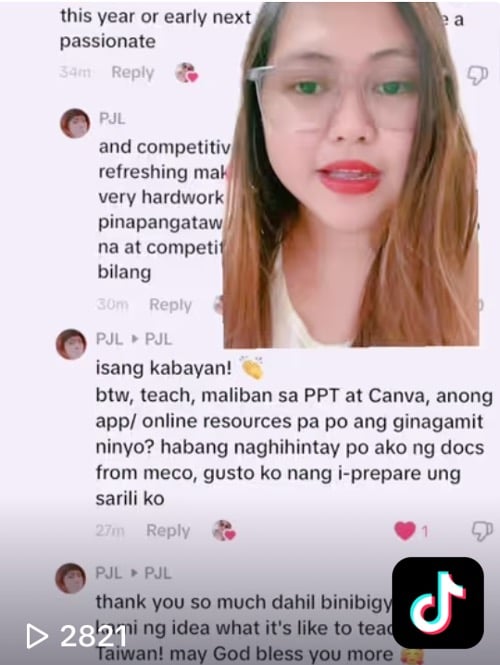Click the replied-to PJL name above 'isang kabayan'
The width and height of the screenshot is (500, 665).
158,339
